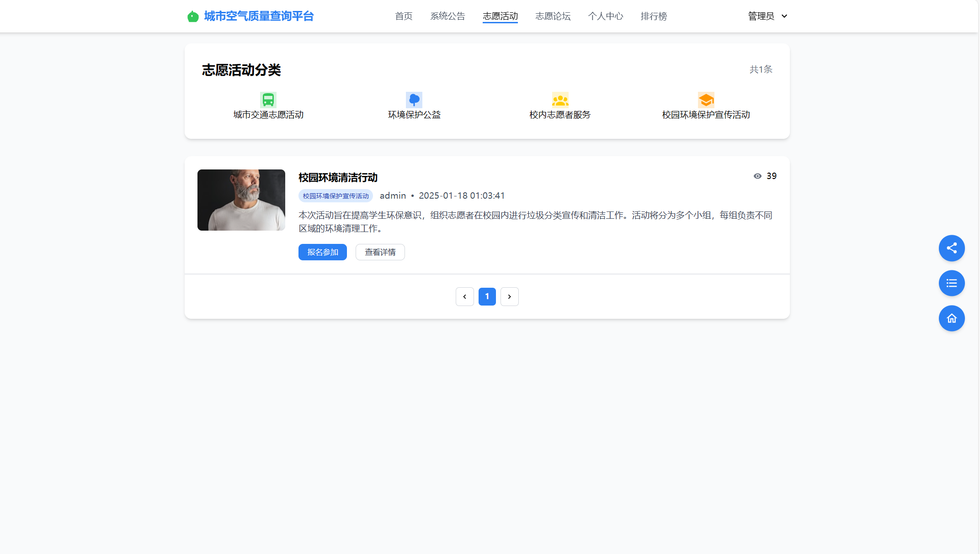Select the bus icon for 城市交通志愿活动

(x=268, y=100)
